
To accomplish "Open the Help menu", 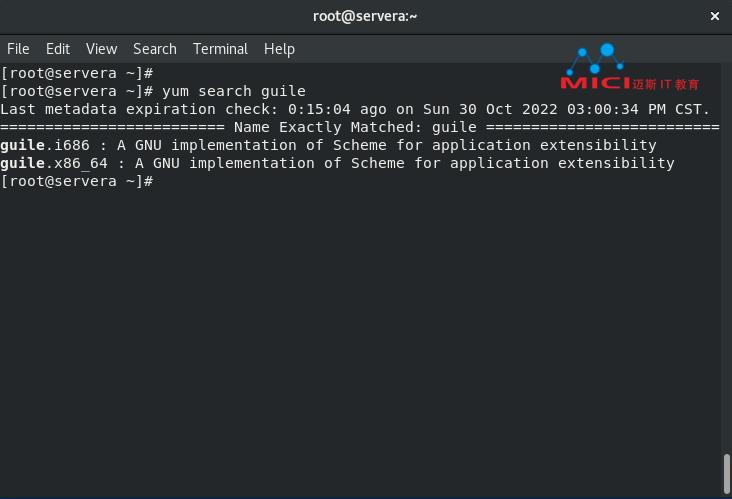I will click(279, 49).
